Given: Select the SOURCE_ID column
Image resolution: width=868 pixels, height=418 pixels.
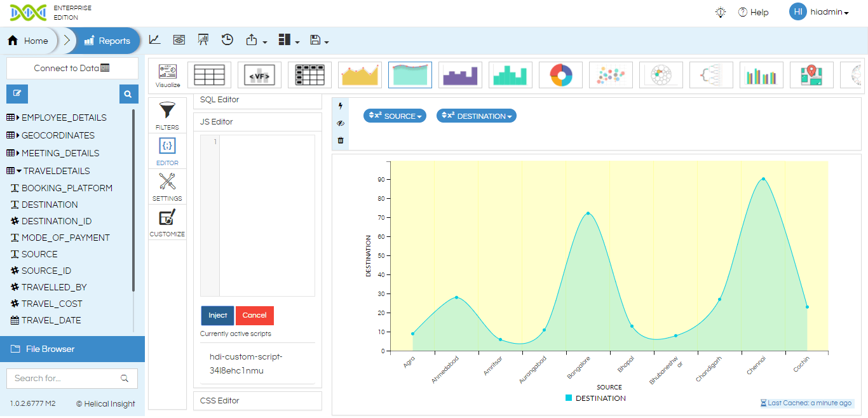Looking at the screenshot, I should pos(41,271).
